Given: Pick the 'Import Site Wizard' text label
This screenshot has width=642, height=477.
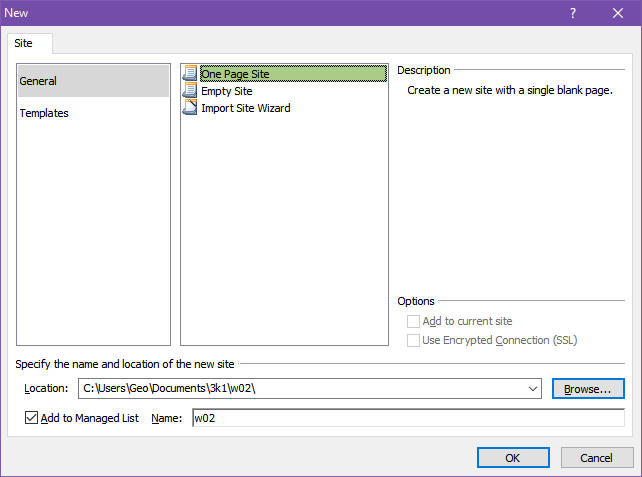Looking at the screenshot, I should coord(246,107).
